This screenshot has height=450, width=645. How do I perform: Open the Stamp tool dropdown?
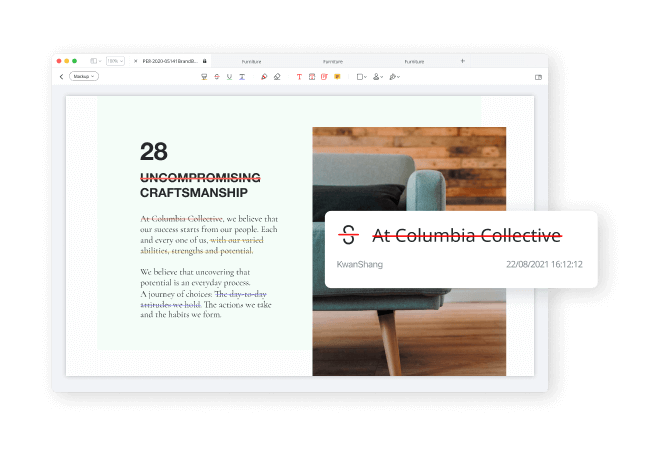tap(378, 77)
